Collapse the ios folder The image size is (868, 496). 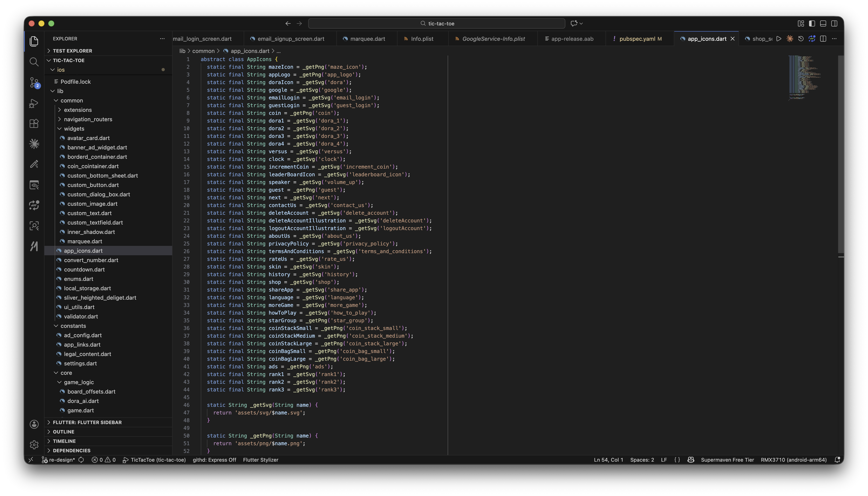(x=108, y=70)
